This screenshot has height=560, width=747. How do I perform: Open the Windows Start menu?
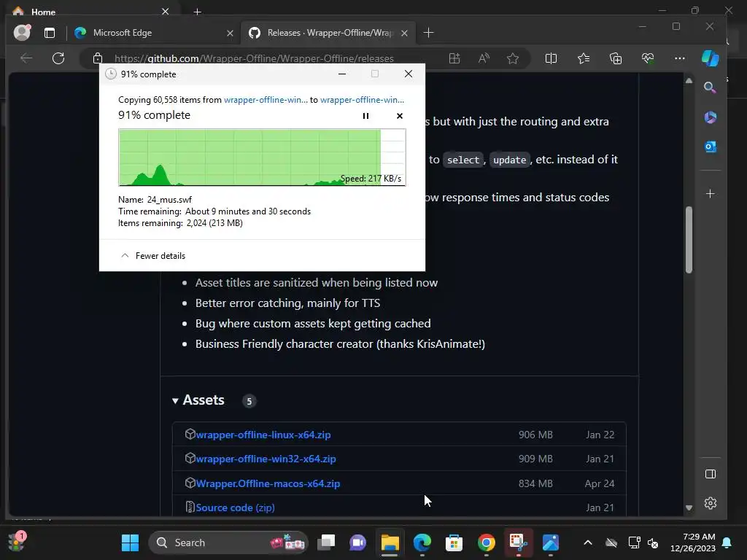tap(130, 542)
